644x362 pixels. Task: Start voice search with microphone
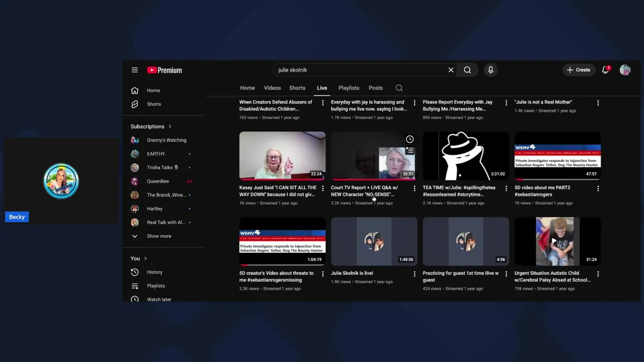pos(491,70)
